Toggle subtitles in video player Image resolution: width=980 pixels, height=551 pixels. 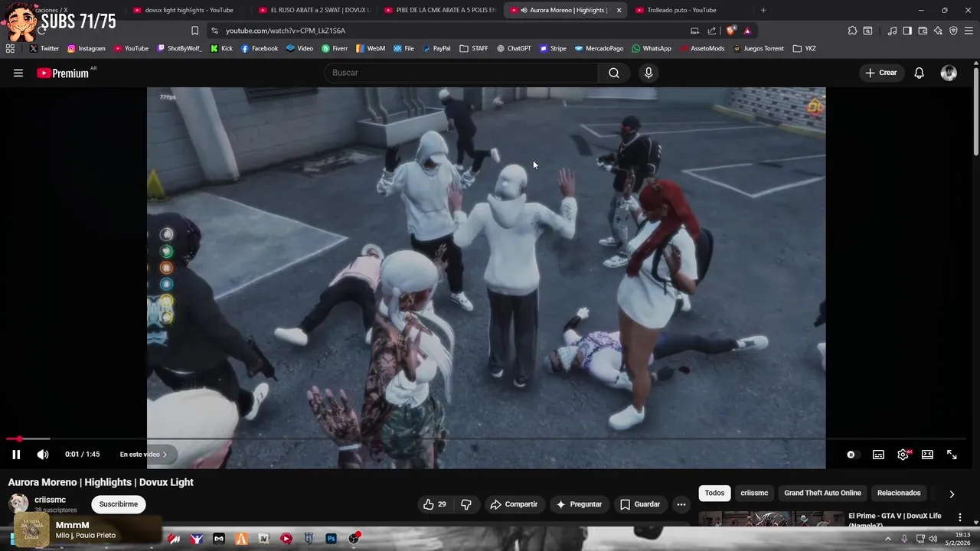pos(878,455)
